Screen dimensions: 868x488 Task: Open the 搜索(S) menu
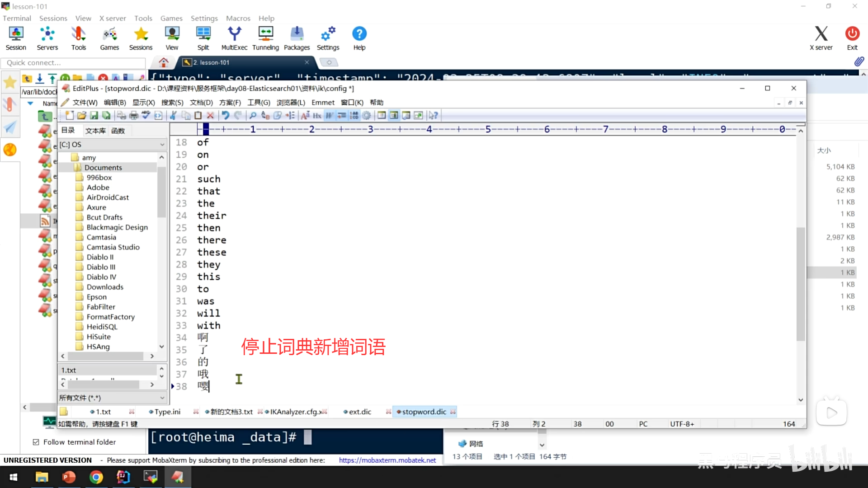pos(172,103)
